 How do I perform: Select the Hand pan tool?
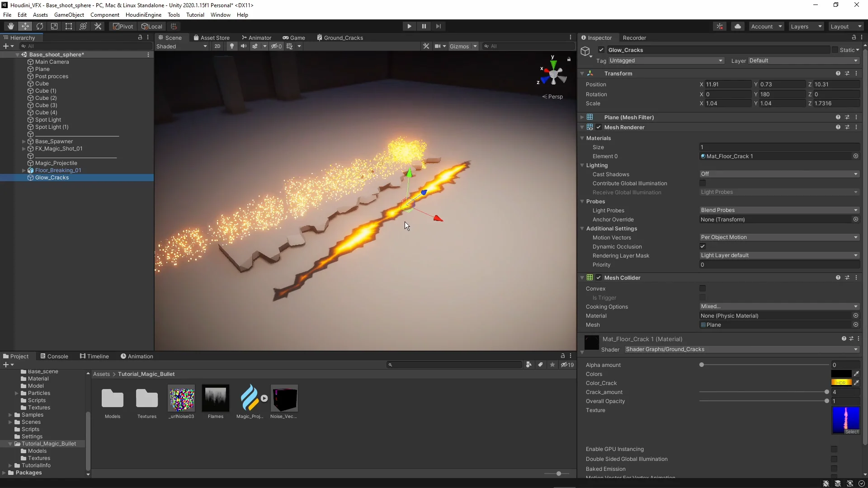click(x=10, y=26)
